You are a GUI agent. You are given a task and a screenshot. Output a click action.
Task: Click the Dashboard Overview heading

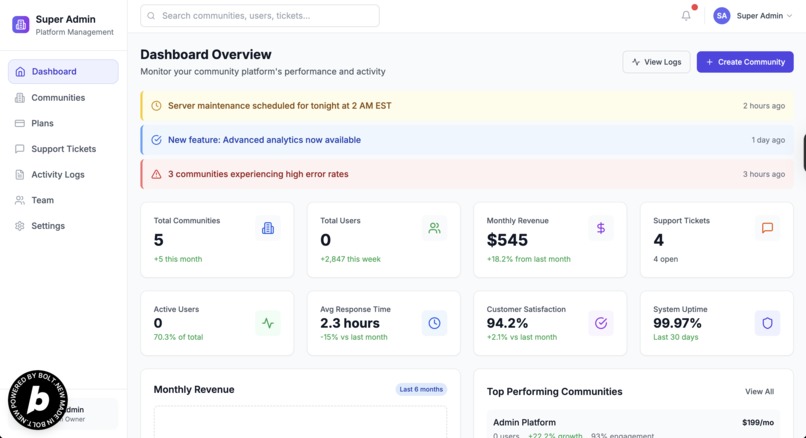(206, 54)
